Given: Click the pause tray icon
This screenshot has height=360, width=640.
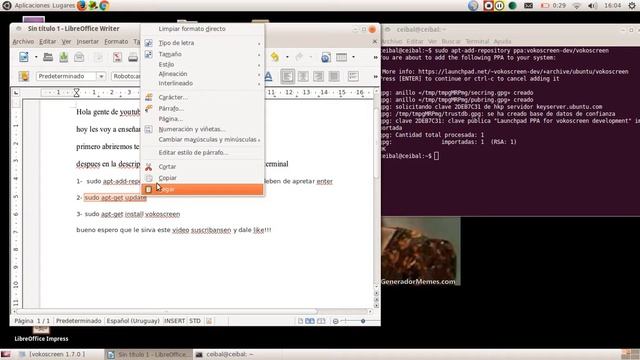Looking at the screenshot, I should pos(500,6).
